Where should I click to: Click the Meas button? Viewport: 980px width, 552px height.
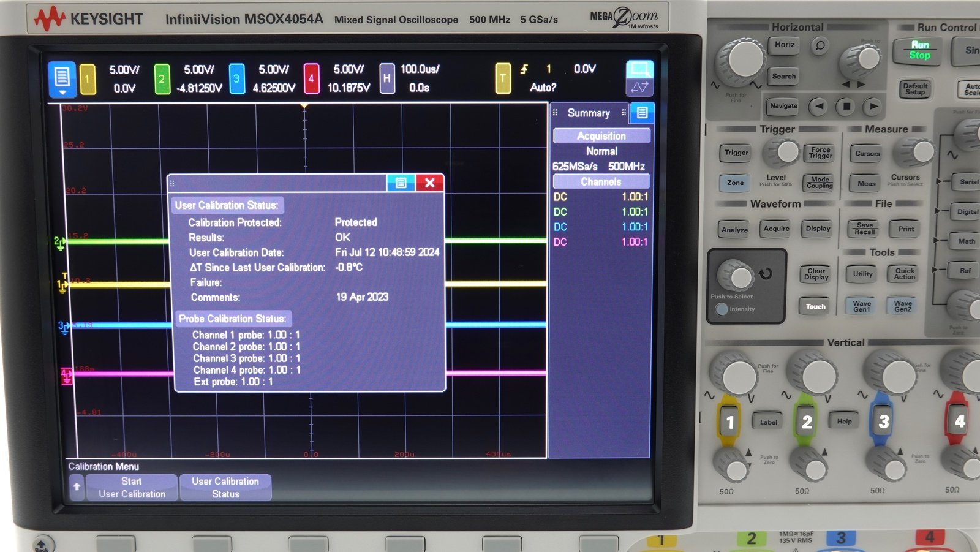(x=866, y=183)
